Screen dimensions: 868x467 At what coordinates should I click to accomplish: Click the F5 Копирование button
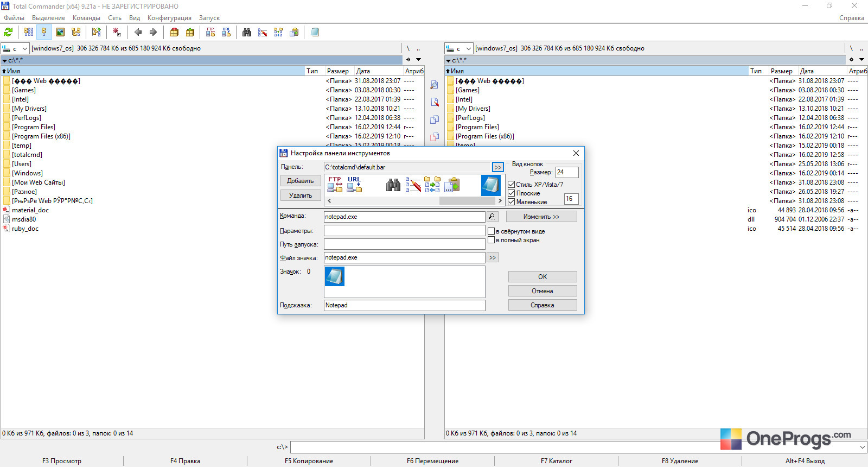(309, 461)
